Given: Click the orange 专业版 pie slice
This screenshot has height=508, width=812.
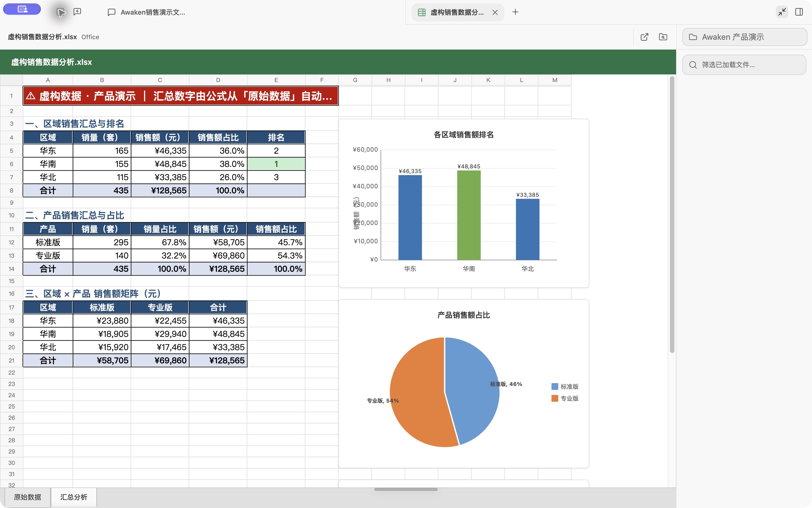Looking at the screenshot, I should pos(418,393).
